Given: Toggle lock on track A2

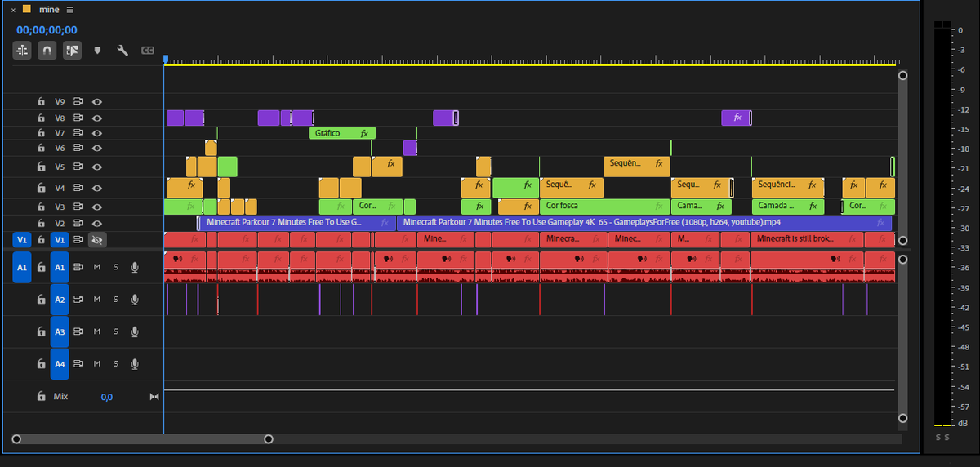Looking at the screenshot, I should pyautogui.click(x=40, y=300).
